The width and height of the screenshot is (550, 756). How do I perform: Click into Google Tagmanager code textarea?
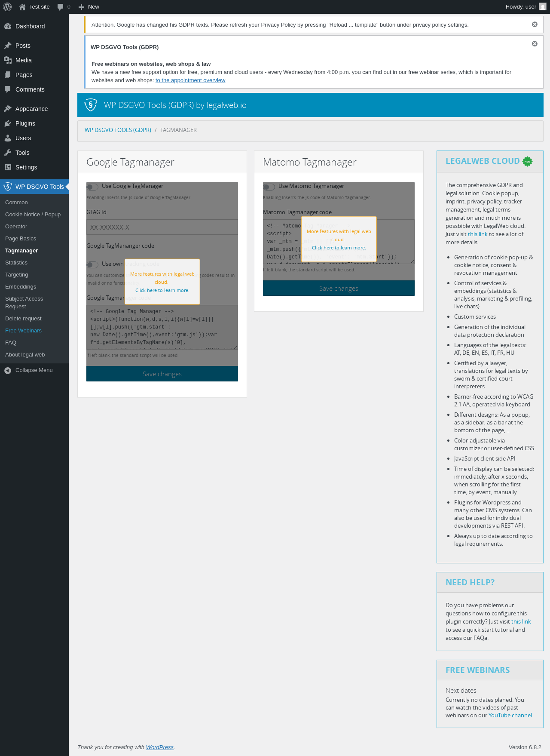(162, 327)
